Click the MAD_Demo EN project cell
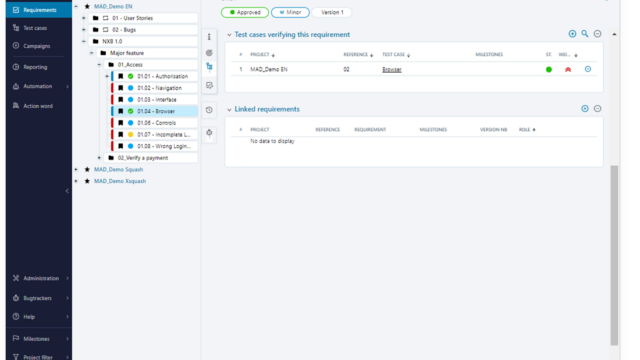This screenshot has width=640, height=360. pyautogui.click(x=269, y=69)
